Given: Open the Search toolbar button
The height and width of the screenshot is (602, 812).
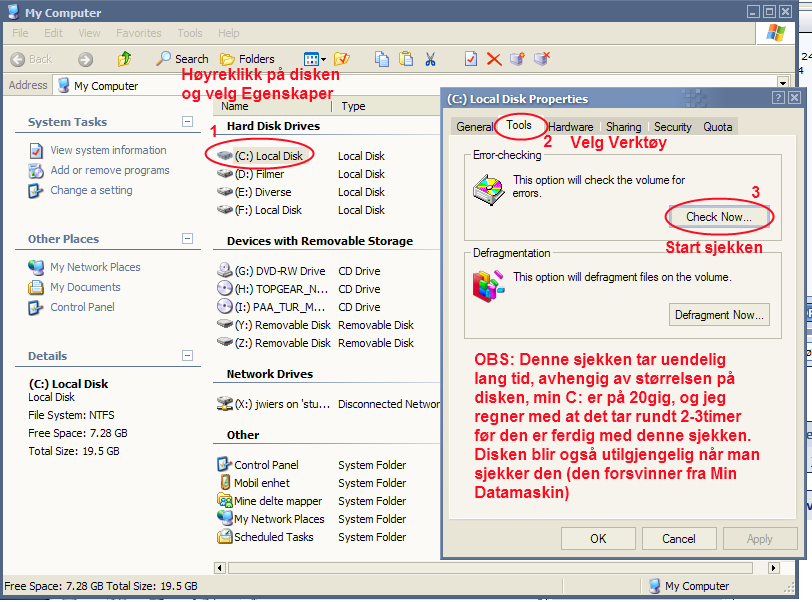Looking at the screenshot, I should (x=182, y=59).
